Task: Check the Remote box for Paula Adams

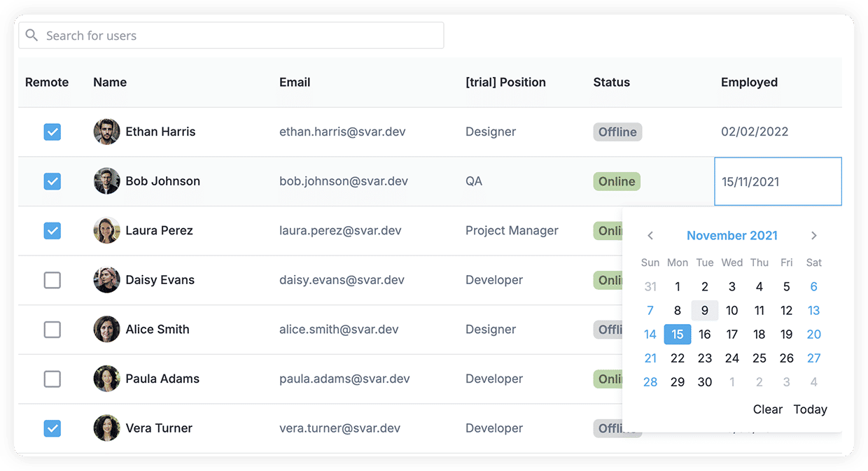Action: pos(52,379)
